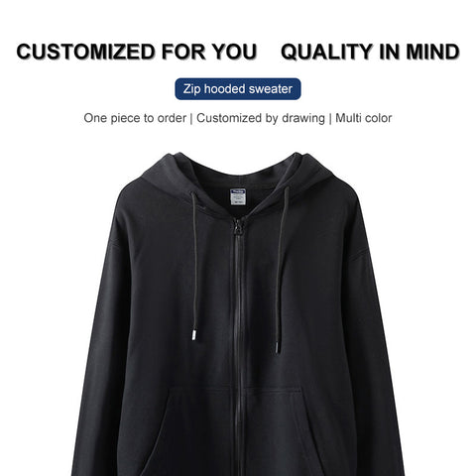Click the zipper pull at the collar
Screen dimensions: 476x476
(x=238, y=226)
